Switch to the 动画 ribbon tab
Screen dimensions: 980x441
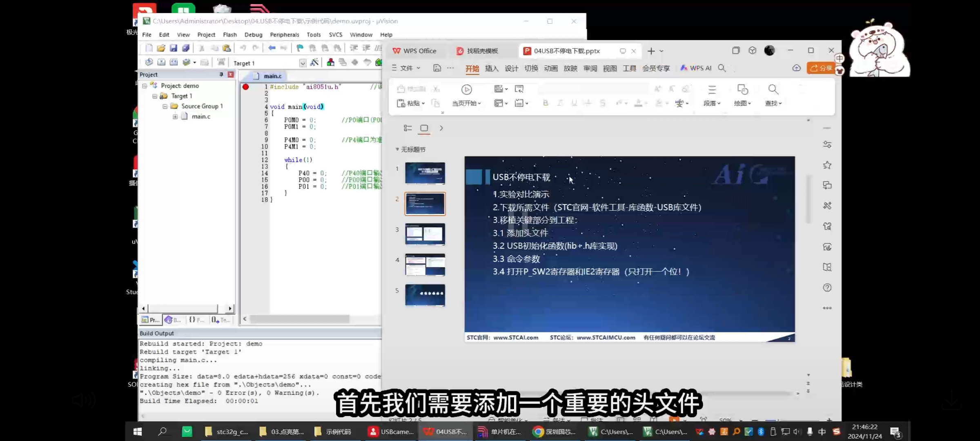click(x=551, y=68)
